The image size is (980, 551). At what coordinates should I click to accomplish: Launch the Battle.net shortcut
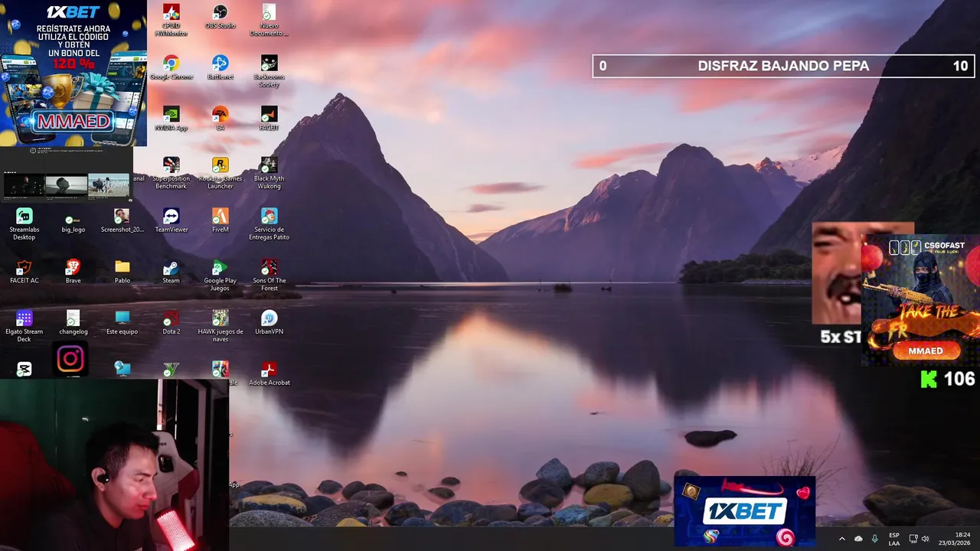point(220,67)
